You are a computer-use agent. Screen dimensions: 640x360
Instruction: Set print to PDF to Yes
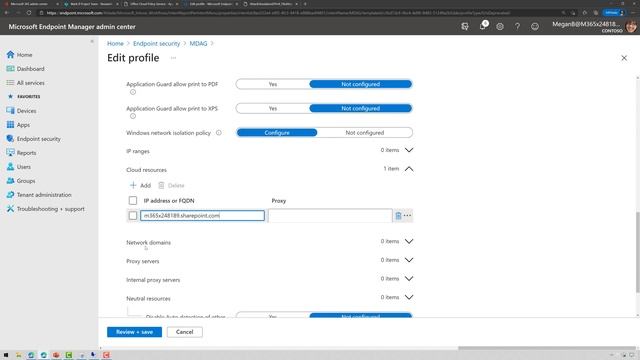273,84
